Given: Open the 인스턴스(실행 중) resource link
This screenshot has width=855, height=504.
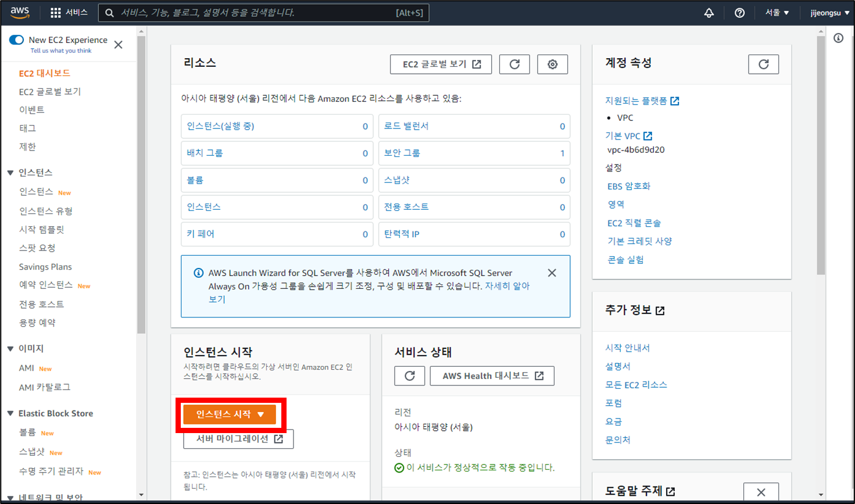Looking at the screenshot, I should coord(220,126).
